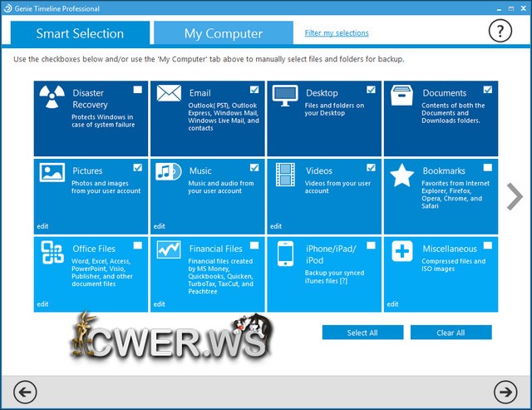Enable the Disaster Recovery checkbox
Viewport: 532px width, 410px height.
pos(138,90)
